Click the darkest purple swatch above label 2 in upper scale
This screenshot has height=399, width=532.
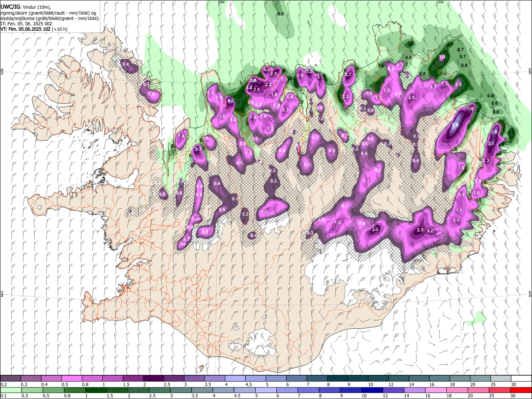point(153,379)
